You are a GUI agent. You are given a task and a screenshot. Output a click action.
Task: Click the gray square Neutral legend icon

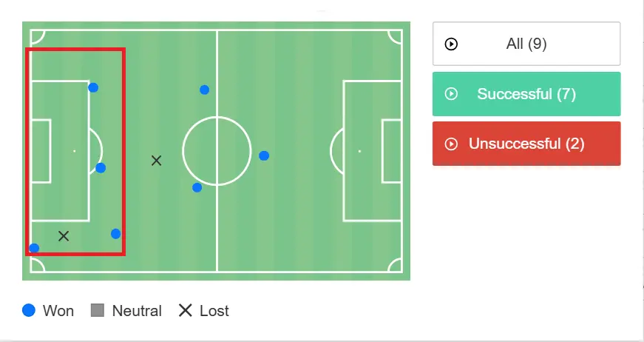(x=98, y=311)
